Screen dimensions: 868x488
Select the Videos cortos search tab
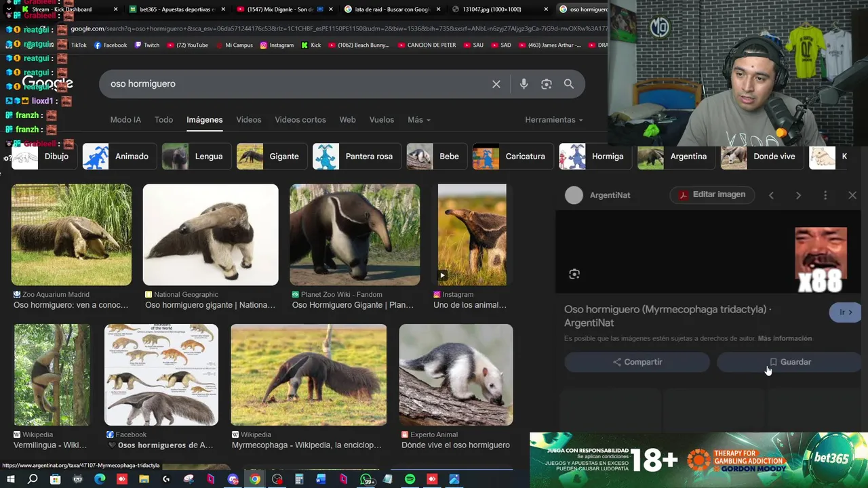click(x=300, y=120)
